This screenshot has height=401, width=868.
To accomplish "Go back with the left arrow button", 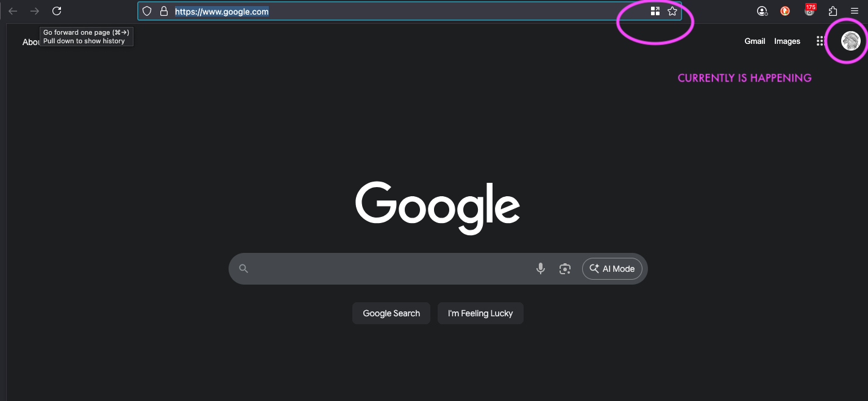I will click(x=13, y=11).
